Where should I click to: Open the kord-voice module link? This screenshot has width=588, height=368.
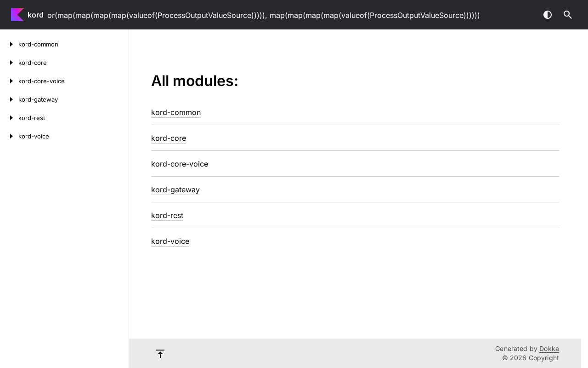coord(170,241)
